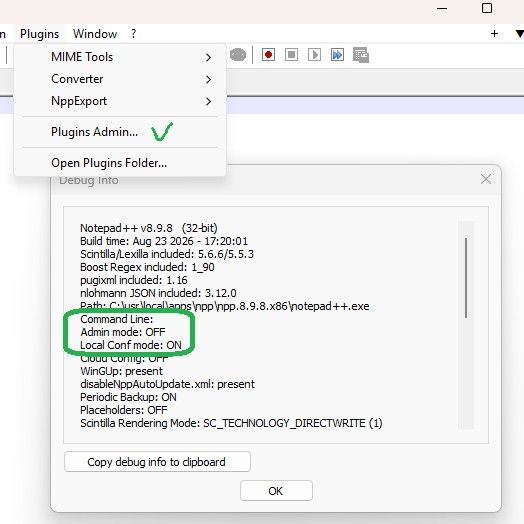Click Copy debug info to clipboard
The height and width of the screenshot is (524, 524).
(x=157, y=462)
